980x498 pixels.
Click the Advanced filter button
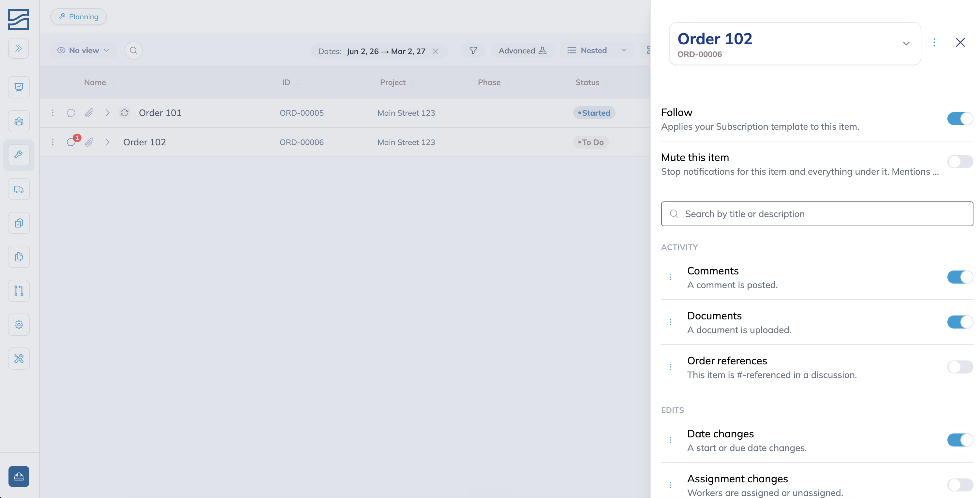tap(522, 51)
